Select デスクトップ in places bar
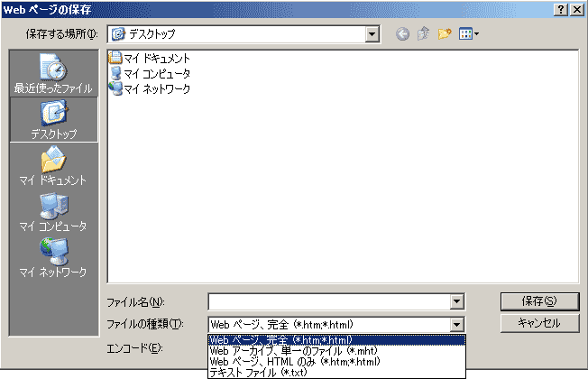Screen dimensions: 588x379 click(53, 120)
